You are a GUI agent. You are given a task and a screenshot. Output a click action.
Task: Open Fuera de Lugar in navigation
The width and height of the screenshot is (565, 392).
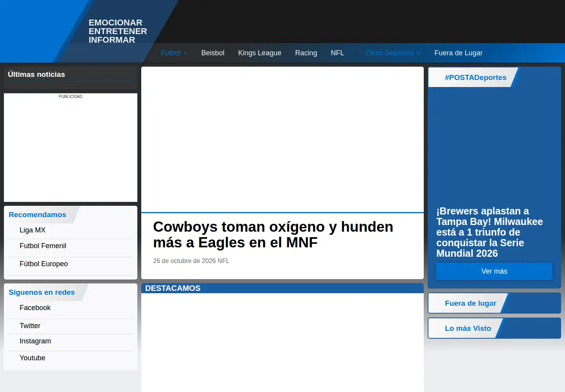point(458,53)
